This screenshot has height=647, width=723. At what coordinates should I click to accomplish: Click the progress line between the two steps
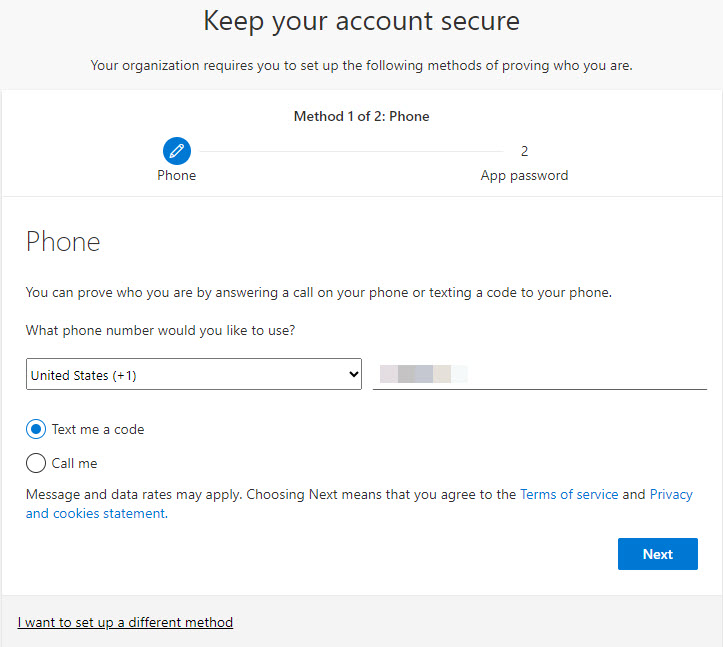click(x=350, y=151)
